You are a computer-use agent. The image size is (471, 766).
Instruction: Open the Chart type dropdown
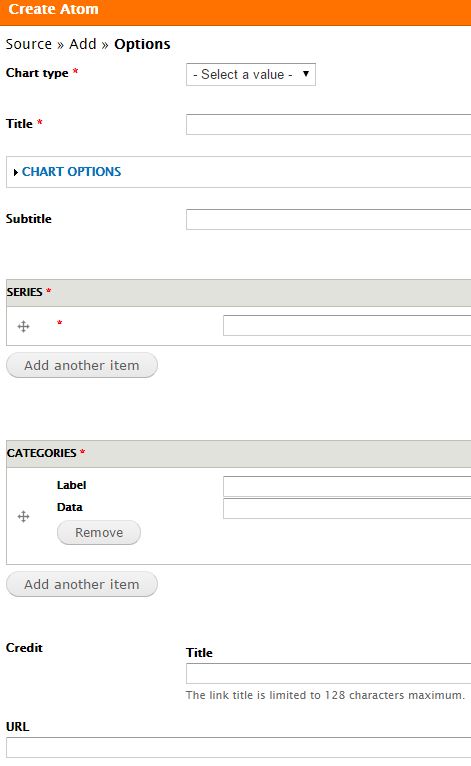(x=251, y=74)
